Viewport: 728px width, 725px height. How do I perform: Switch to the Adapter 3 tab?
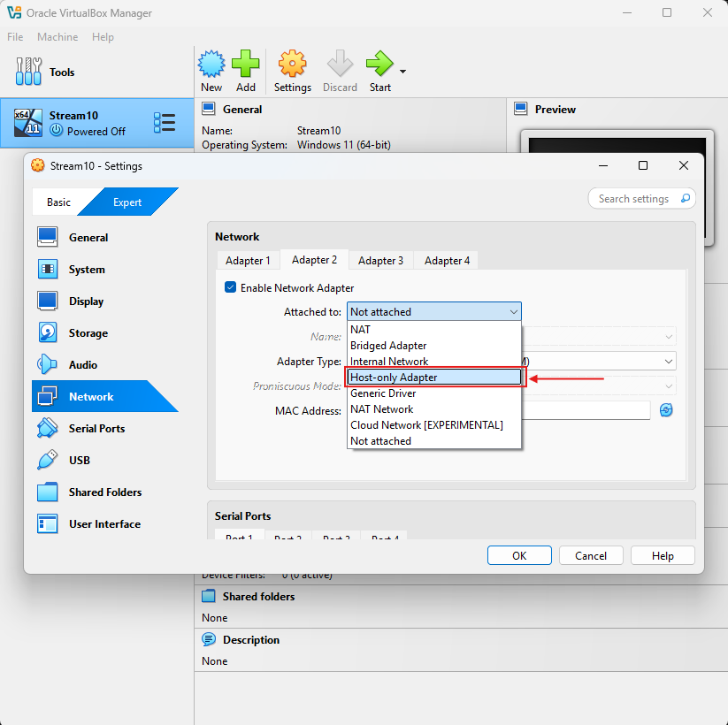[x=380, y=261]
